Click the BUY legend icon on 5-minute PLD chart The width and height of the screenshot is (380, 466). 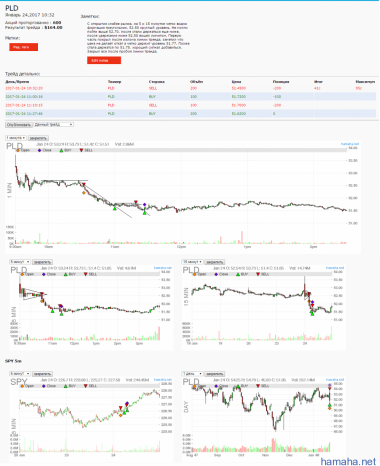(66, 274)
